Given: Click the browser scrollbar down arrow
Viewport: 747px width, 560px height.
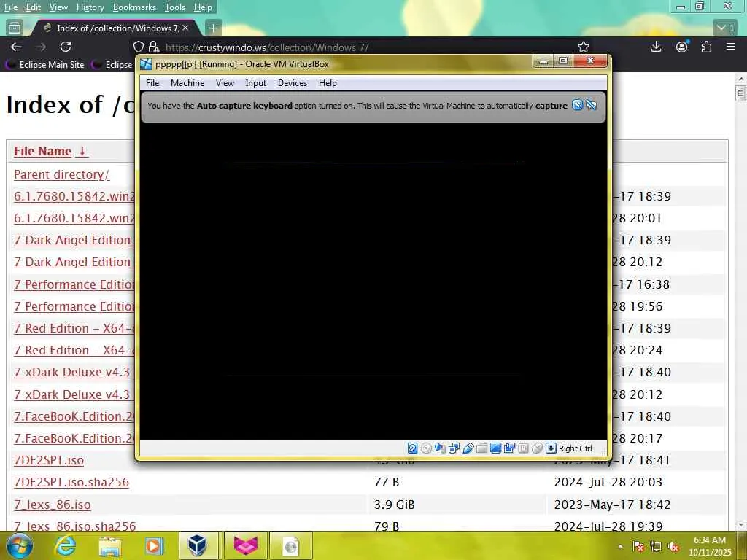Looking at the screenshot, I should click(741, 525).
